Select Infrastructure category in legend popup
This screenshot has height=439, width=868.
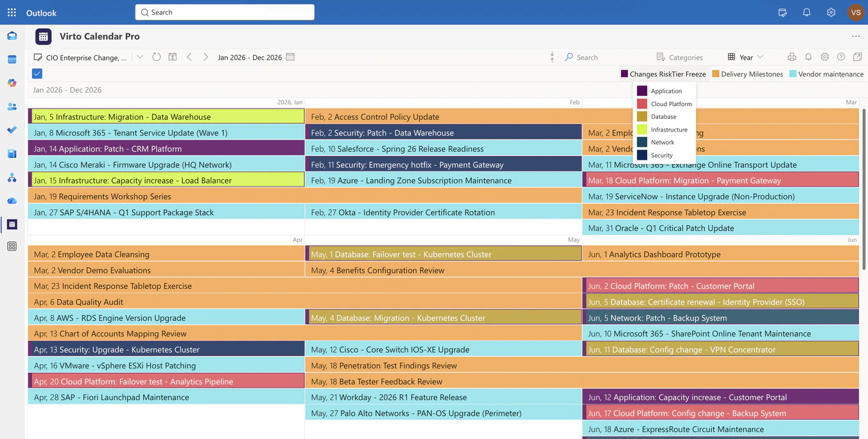pos(664,130)
